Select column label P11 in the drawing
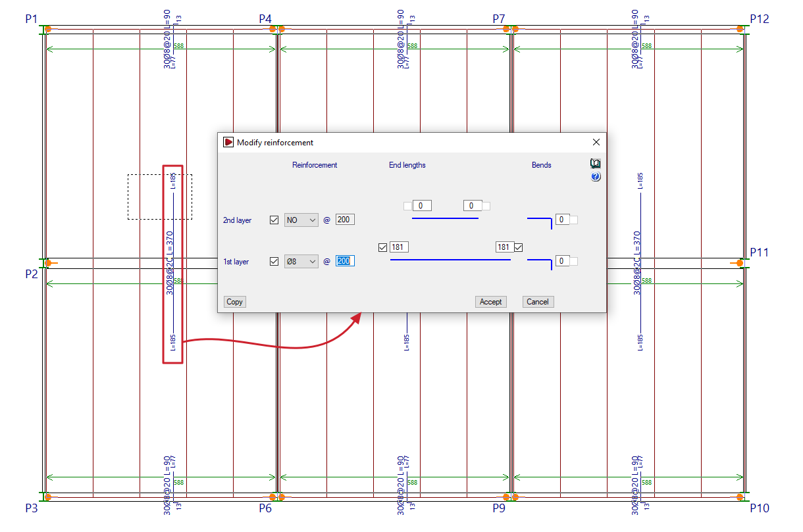The height and width of the screenshot is (532, 803). pyautogui.click(x=760, y=253)
